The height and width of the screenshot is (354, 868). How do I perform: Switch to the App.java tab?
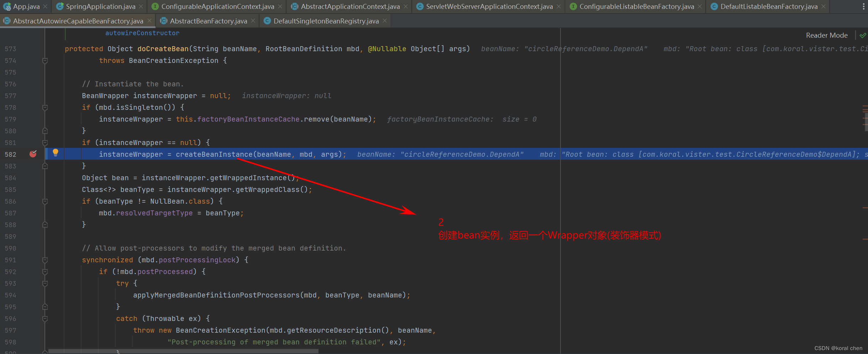point(26,6)
